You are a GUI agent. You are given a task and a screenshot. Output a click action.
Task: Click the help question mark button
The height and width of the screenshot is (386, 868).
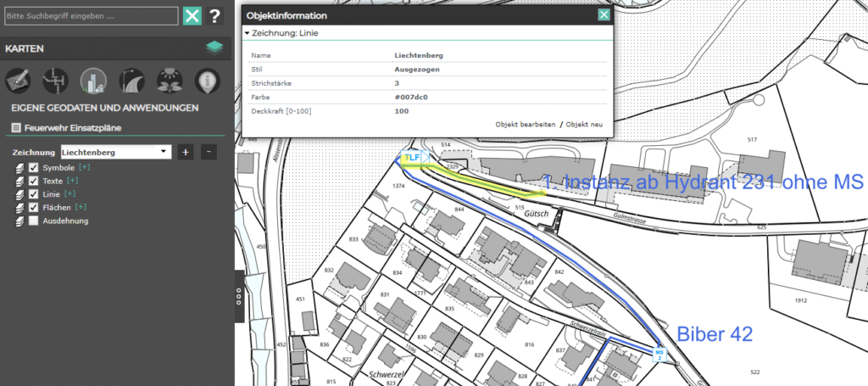pyautogui.click(x=215, y=15)
